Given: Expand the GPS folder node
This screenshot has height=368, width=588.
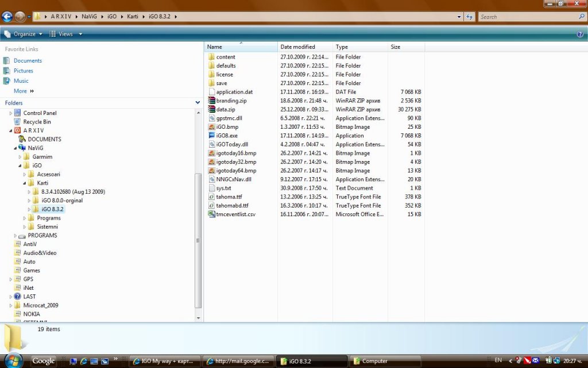Looking at the screenshot, I should click(11, 279).
